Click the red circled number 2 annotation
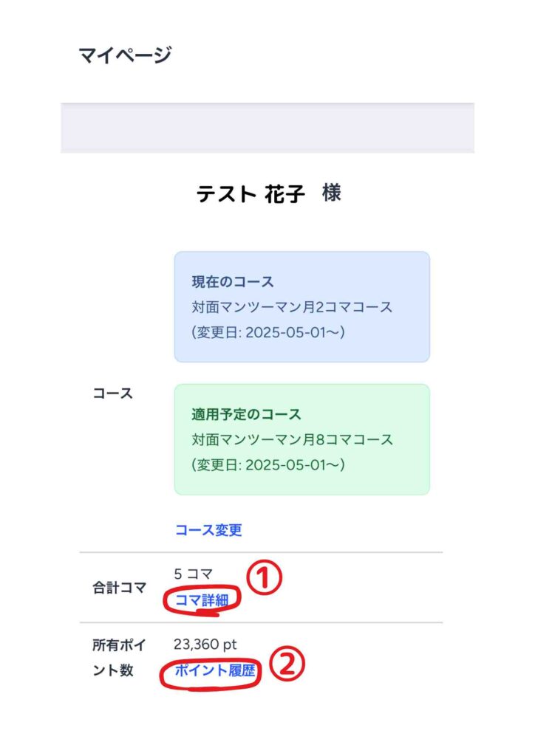535x756 pixels. [x=287, y=664]
